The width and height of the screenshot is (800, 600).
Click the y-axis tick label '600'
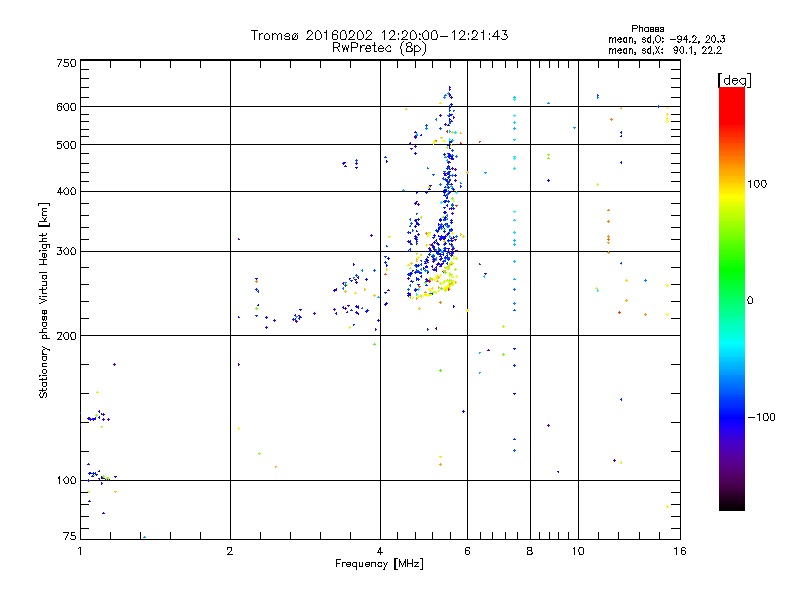click(66, 107)
